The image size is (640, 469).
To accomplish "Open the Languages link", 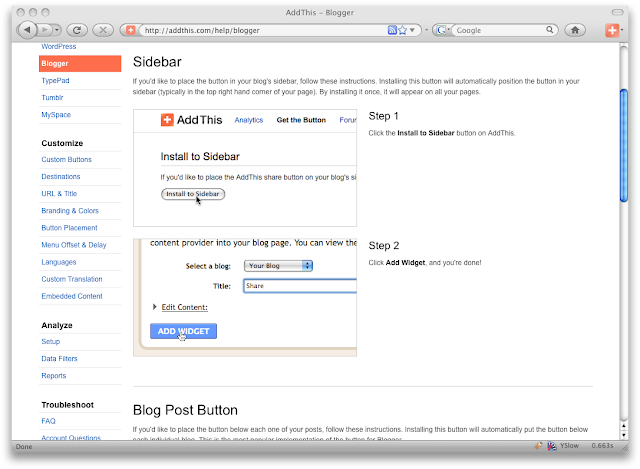I will 59,262.
